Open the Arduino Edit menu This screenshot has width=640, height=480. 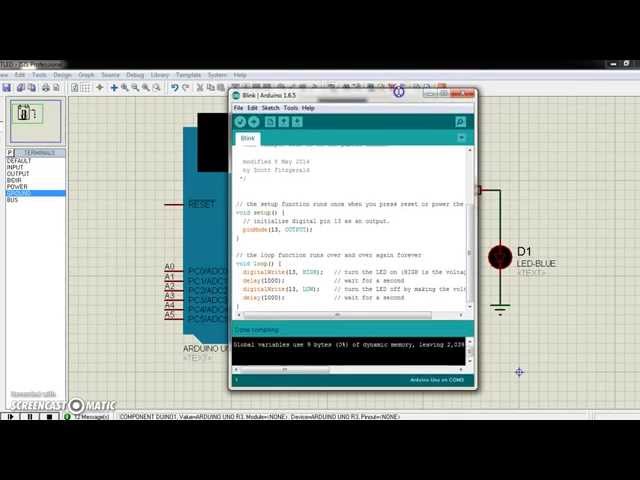(x=252, y=108)
